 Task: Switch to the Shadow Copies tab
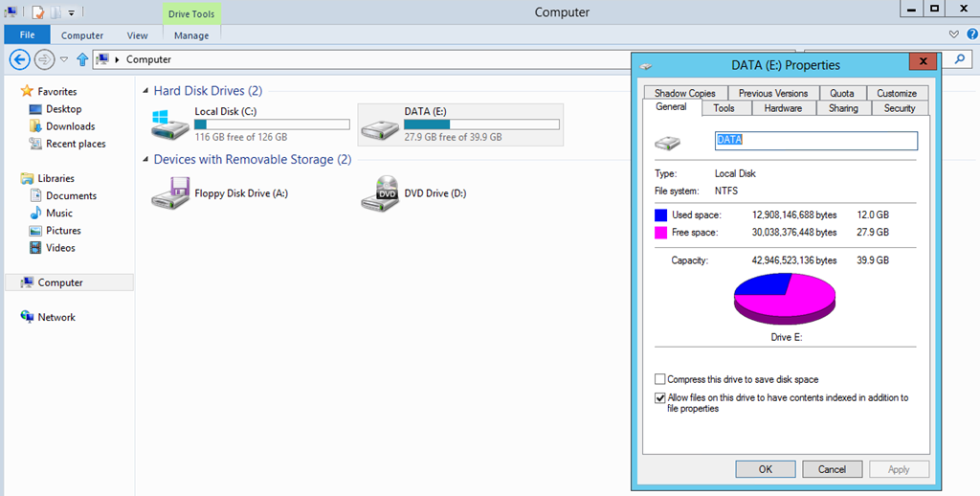[685, 93]
